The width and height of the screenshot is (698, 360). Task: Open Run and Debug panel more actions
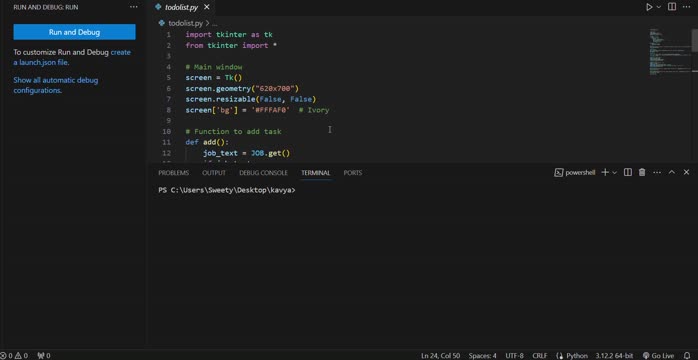click(134, 7)
